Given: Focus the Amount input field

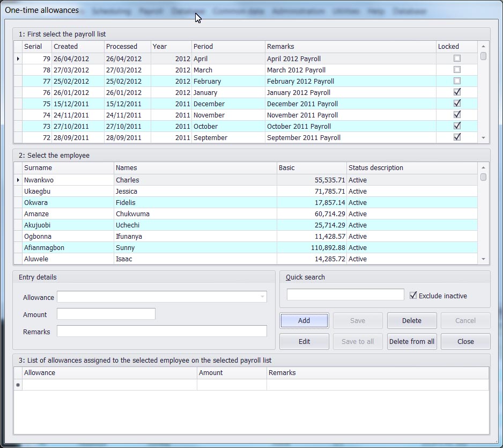Looking at the screenshot, I should (x=106, y=314).
